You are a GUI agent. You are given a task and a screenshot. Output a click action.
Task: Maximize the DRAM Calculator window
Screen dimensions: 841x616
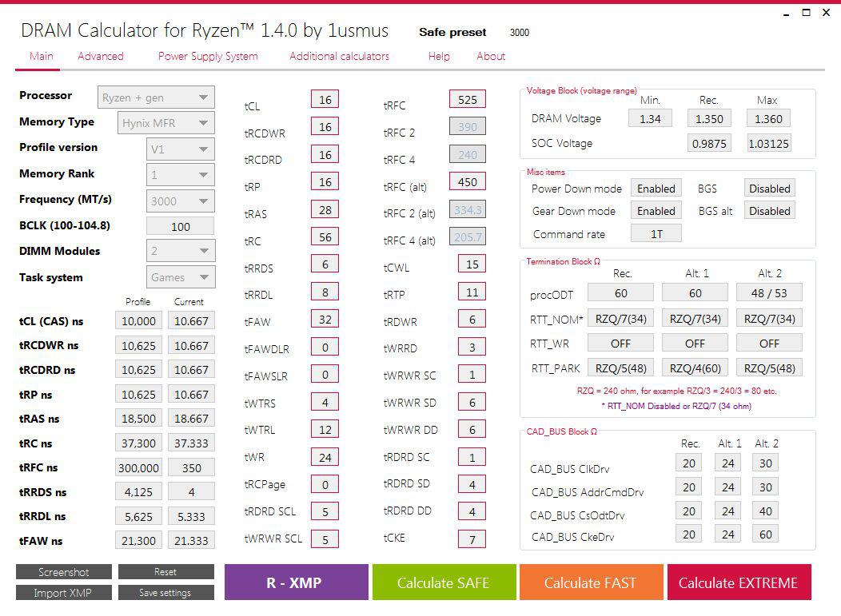(x=806, y=12)
